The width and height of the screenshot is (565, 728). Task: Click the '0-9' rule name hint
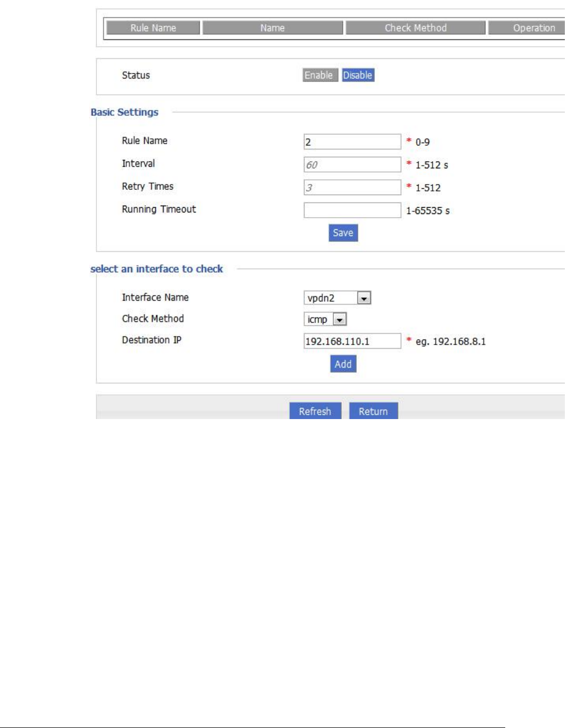click(x=422, y=142)
